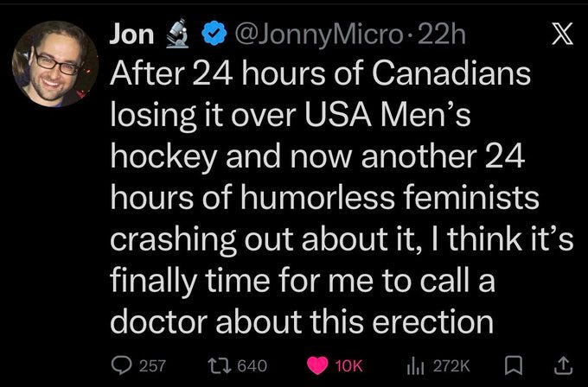Click the 10K likes count
588x387 pixels.
pyautogui.click(x=348, y=366)
